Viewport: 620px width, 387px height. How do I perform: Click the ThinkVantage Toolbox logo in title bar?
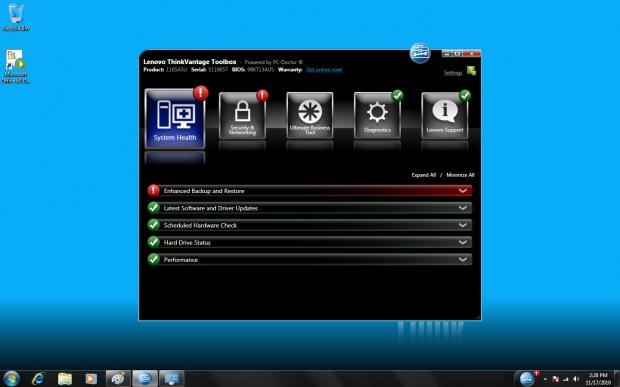420,53
